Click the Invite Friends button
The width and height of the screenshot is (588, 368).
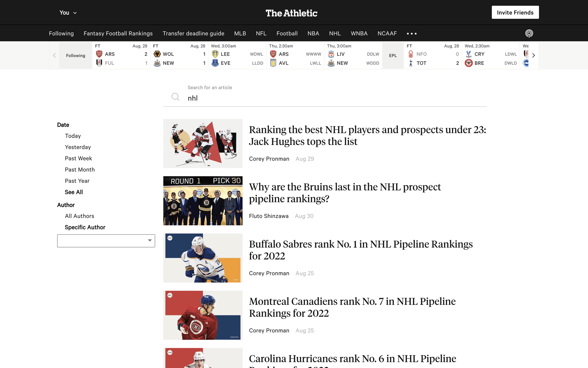click(x=515, y=12)
